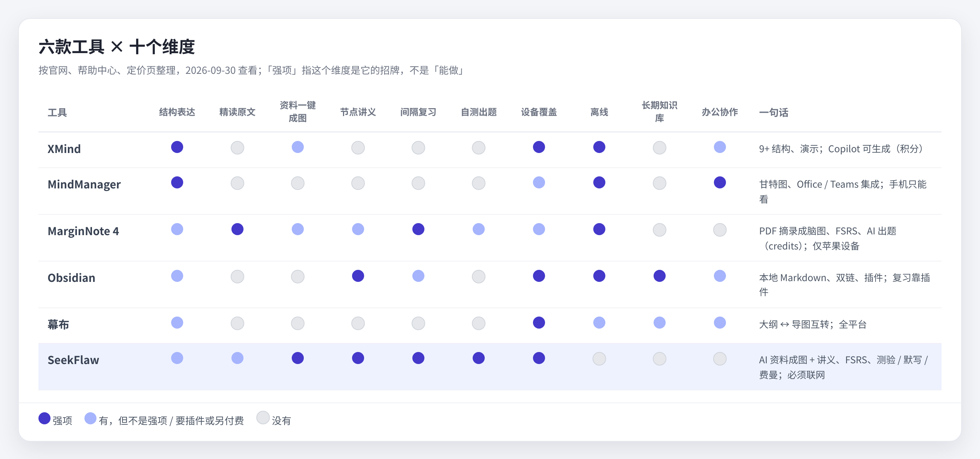Screen dimensions: 980x459
Task: Click SeekFlaw's 资料一键成图 strong dot
Action: [297, 358]
